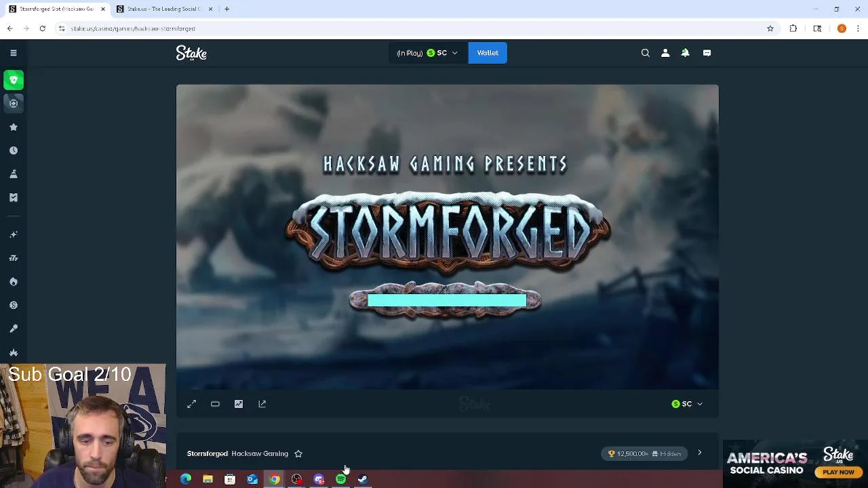Click the teal loading bar in game
This screenshot has width=868, height=488.
[447, 300]
